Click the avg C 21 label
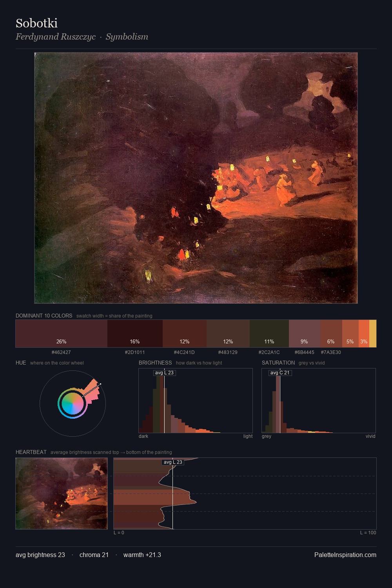The image size is (392, 588). 280,373
